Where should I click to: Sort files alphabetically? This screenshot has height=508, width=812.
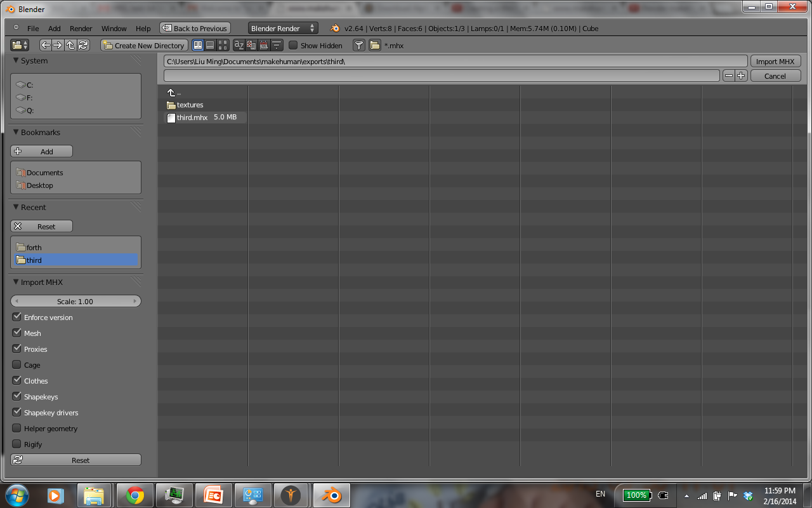[x=239, y=45]
